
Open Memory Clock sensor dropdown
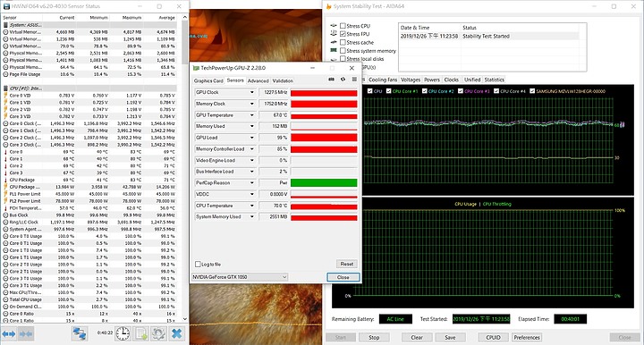(252, 104)
